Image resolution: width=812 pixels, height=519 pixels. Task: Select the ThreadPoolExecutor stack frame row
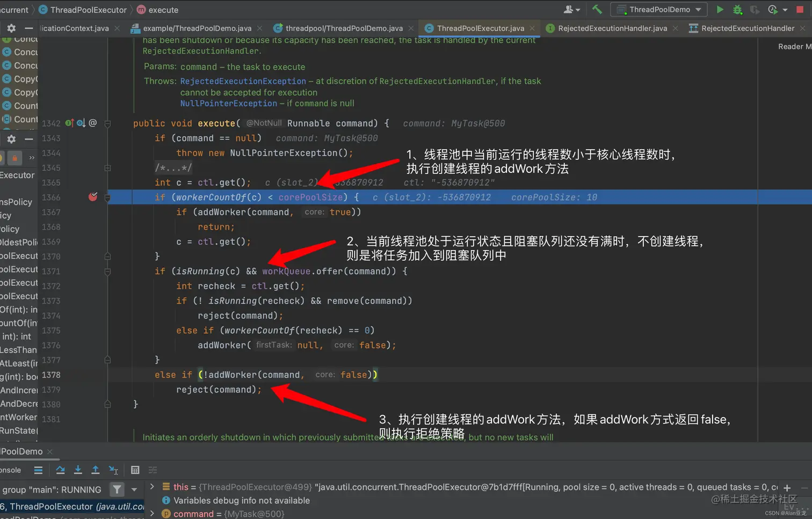click(x=72, y=506)
